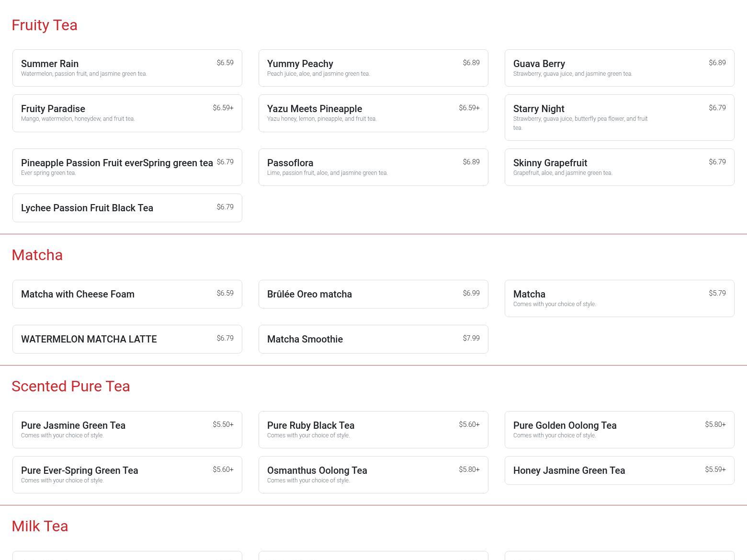
Task: Open the Summer Rain menu item
Action: [x=127, y=68]
